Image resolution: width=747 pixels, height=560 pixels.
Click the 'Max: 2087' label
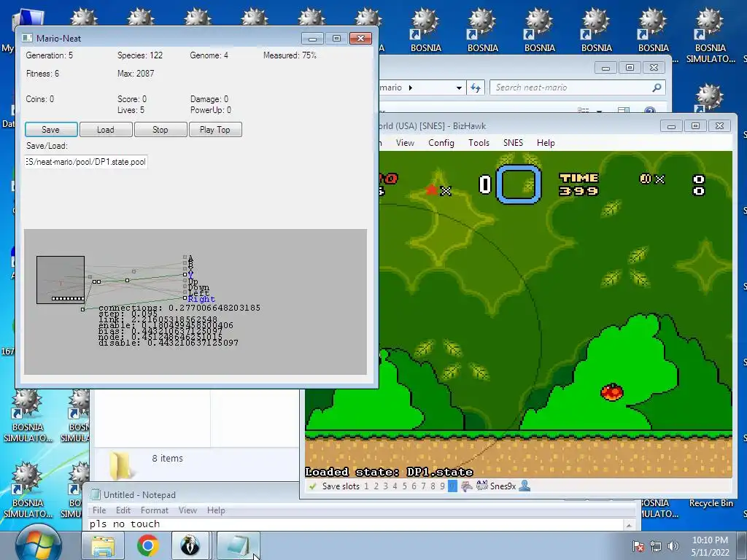(x=136, y=74)
